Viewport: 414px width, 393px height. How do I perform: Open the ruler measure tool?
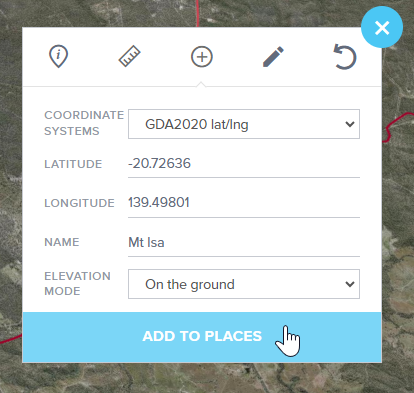coord(130,56)
